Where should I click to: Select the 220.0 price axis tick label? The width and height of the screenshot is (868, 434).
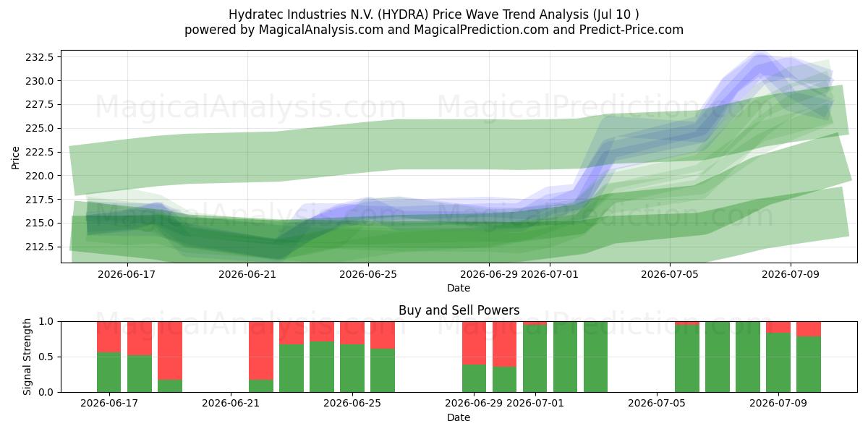tap(41, 176)
